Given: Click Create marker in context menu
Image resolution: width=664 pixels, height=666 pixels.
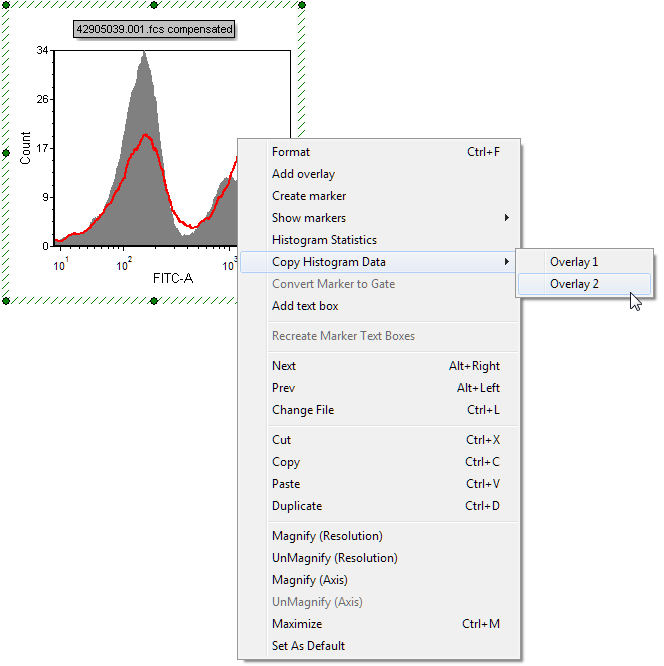Looking at the screenshot, I should 309,196.
